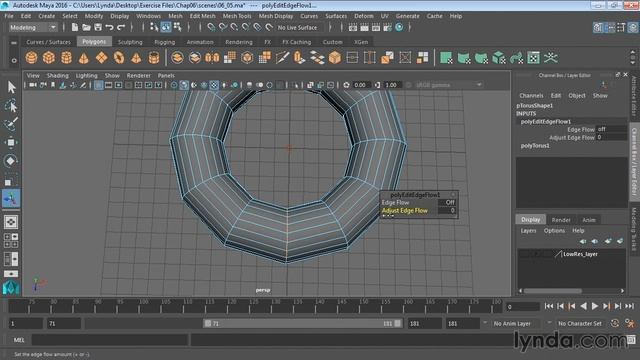Image resolution: width=640 pixels, height=360 pixels.
Task: Expand polyTorus1 input node
Action: (535, 146)
